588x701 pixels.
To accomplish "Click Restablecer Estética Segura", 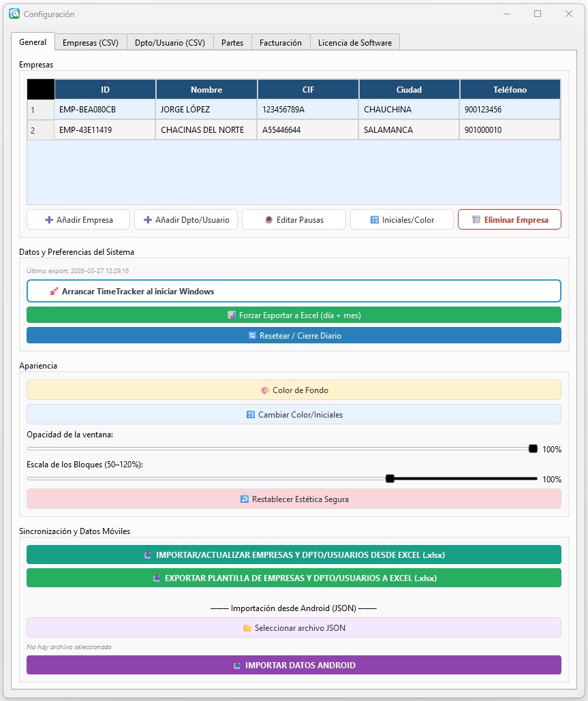I will pyautogui.click(x=294, y=499).
